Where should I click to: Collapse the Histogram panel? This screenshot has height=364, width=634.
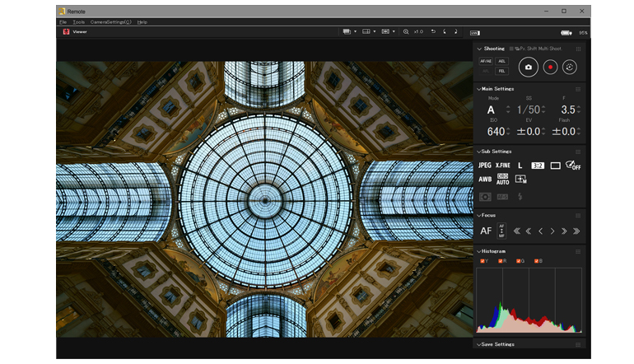click(478, 251)
